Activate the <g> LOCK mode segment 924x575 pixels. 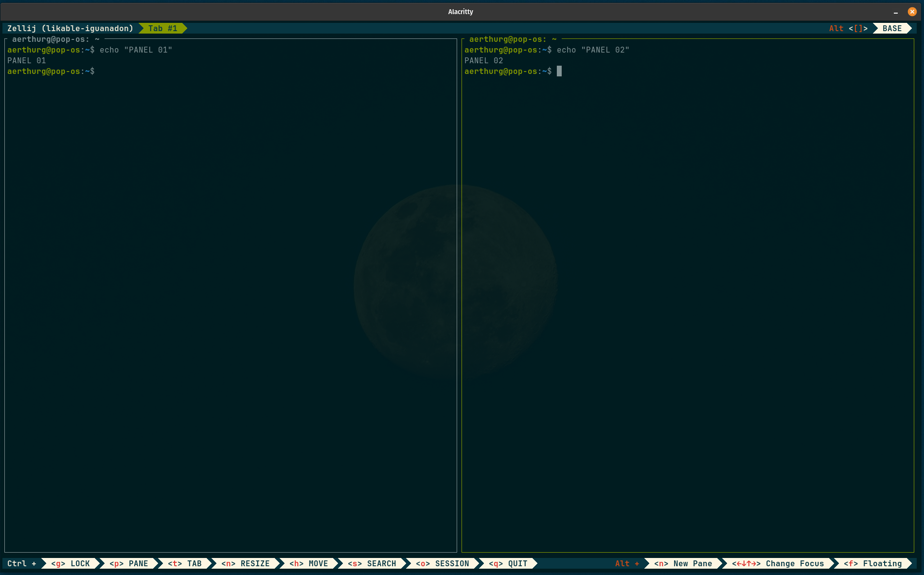[71, 563]
